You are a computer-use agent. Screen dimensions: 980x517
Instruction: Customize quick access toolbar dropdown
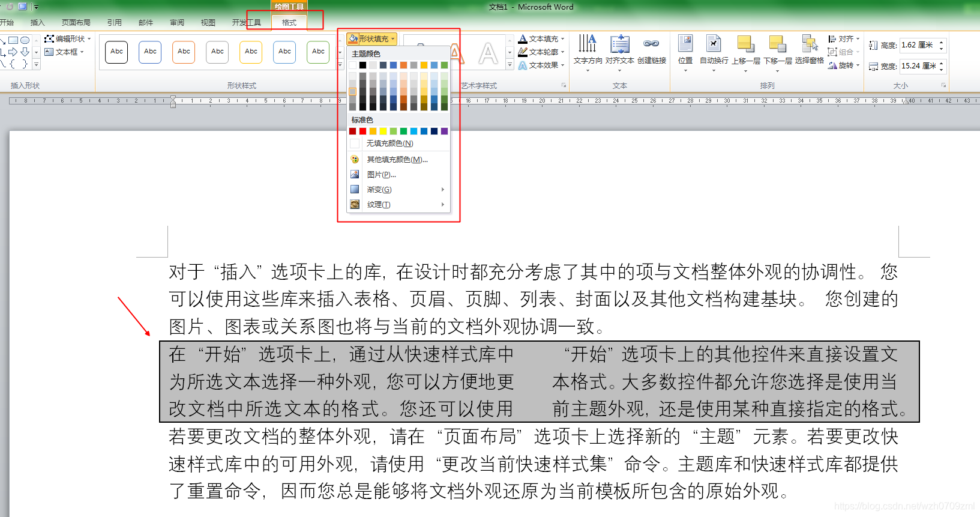point(36,7)
